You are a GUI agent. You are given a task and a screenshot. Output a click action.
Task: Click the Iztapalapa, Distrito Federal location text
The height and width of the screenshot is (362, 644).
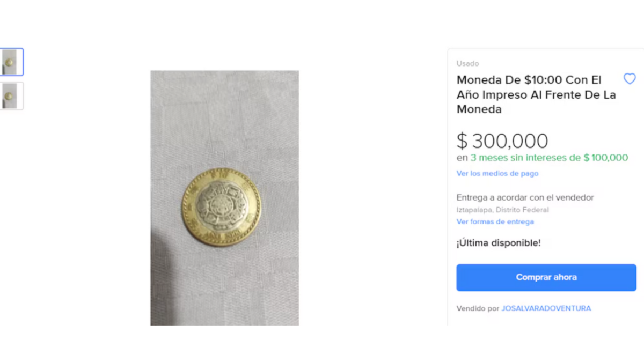click(503, 210)
